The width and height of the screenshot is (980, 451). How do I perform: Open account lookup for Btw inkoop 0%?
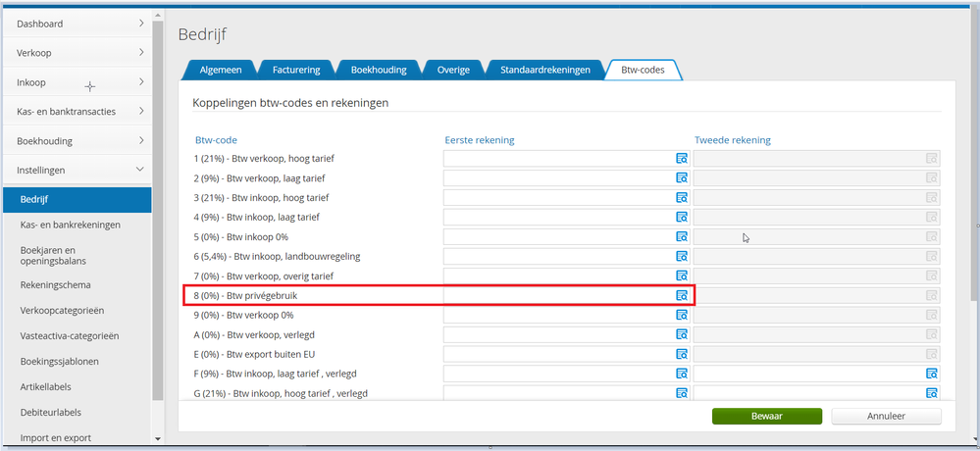(x=681, y=236)
